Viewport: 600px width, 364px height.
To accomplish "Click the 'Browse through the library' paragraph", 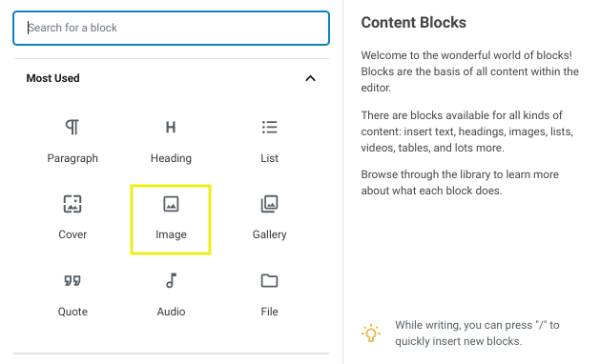I will click(x=460, y=182).
